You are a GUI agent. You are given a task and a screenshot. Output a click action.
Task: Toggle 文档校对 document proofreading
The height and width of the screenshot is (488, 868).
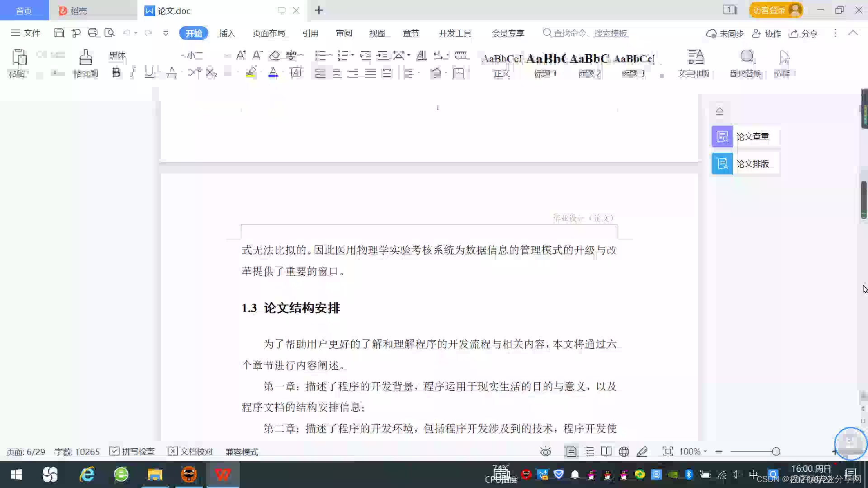pos(191,452)
